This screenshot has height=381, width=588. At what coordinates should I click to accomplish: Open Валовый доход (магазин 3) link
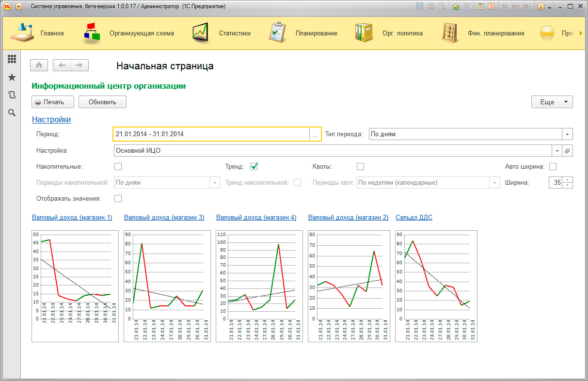point(164,218)
